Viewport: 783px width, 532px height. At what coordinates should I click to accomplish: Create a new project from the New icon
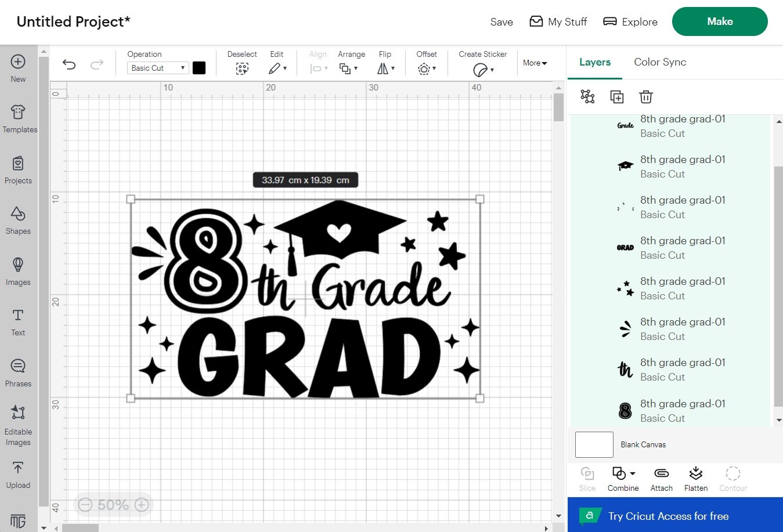coord(18,67)
